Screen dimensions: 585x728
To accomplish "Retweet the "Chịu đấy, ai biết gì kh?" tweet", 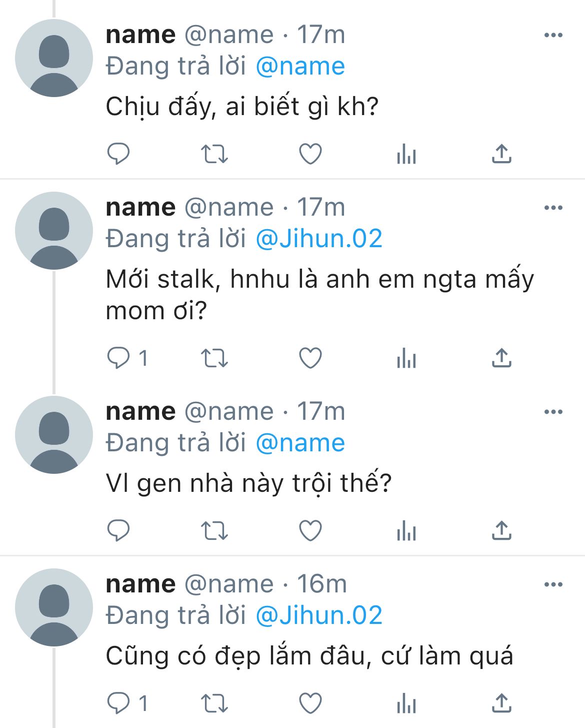I will tap(214, 154).
